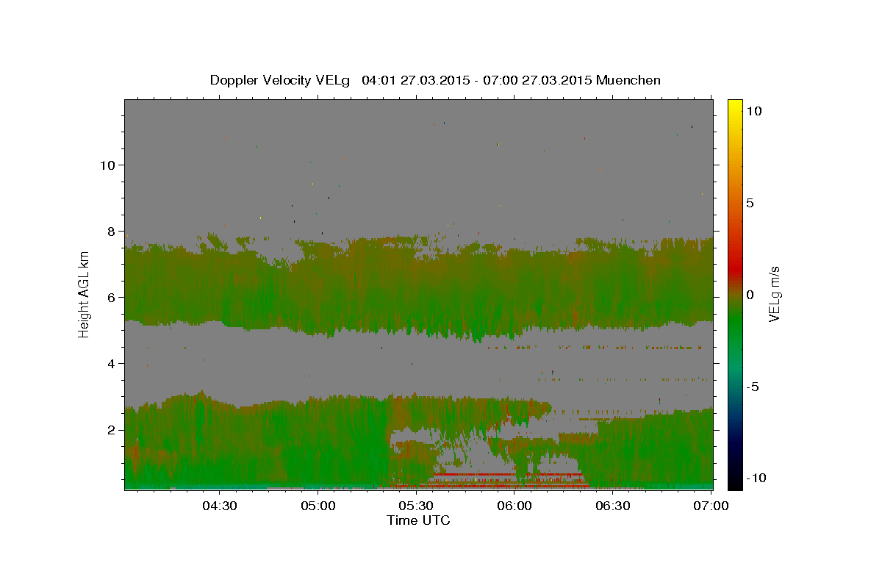
Task: Click the 'Height AGL km' axis label
Action: click(x=85, y=294)
